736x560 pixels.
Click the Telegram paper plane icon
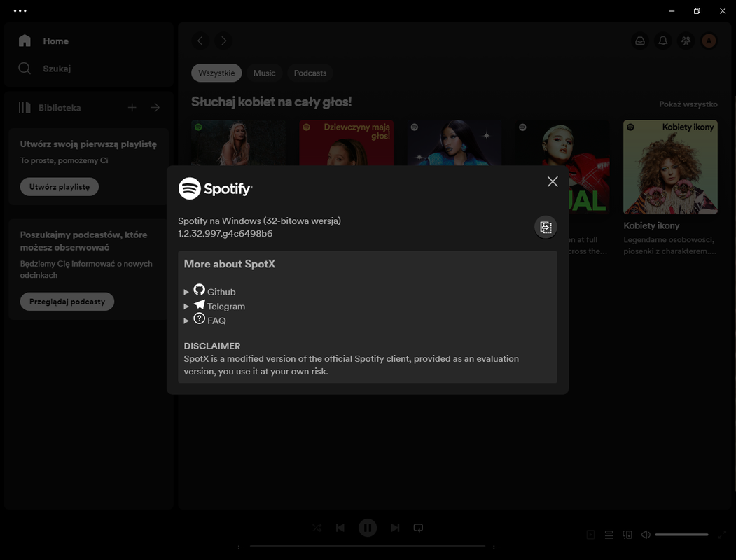[x=199, y=304]
